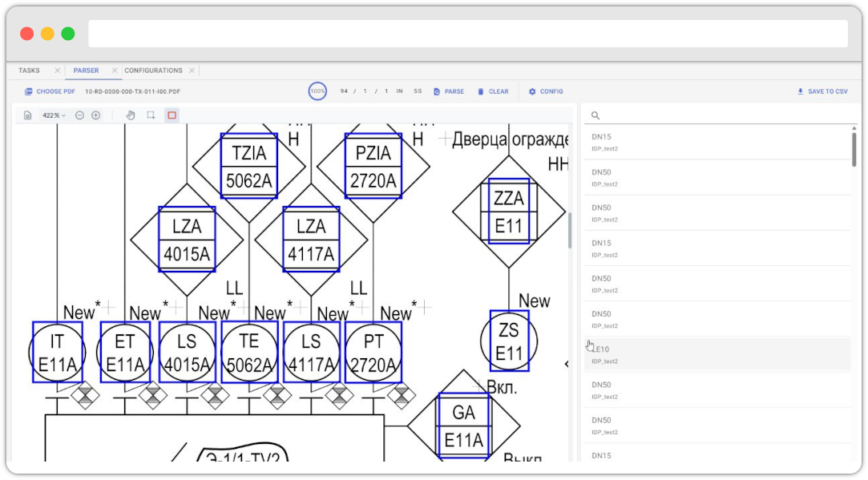
Task: Open Config gear settings
Action: coord(546,91)
